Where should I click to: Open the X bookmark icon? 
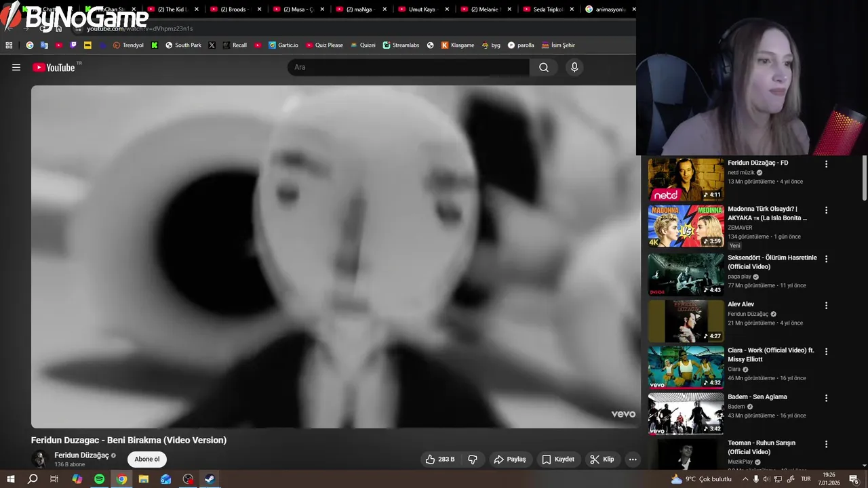pos(212,45)
